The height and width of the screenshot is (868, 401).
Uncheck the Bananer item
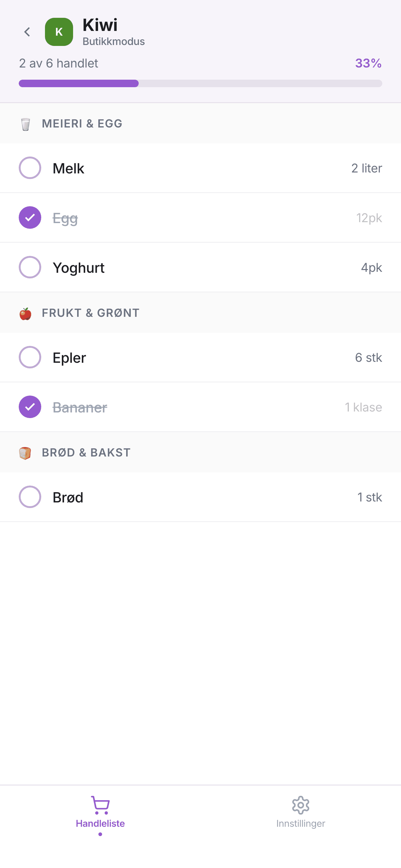click(x=30, y=407)
